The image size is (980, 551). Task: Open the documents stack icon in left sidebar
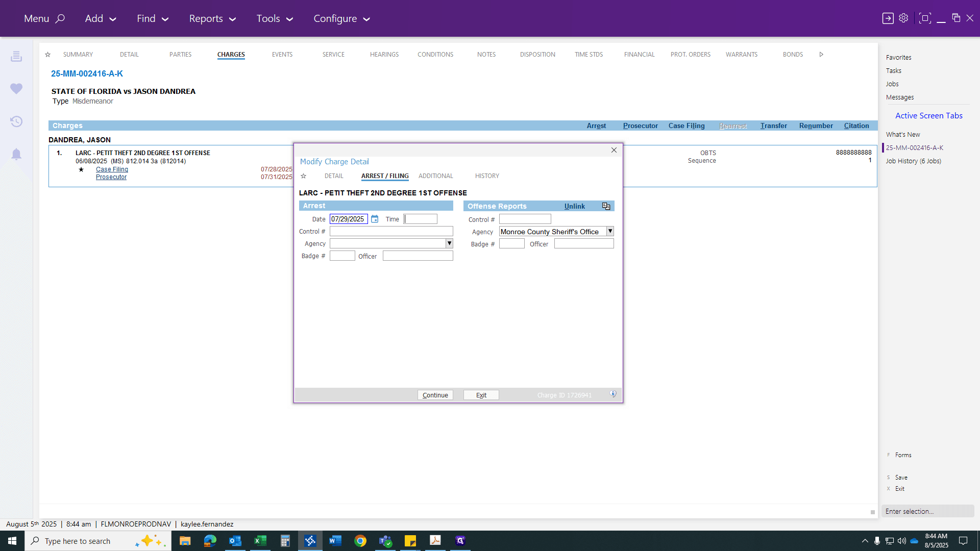16,56
